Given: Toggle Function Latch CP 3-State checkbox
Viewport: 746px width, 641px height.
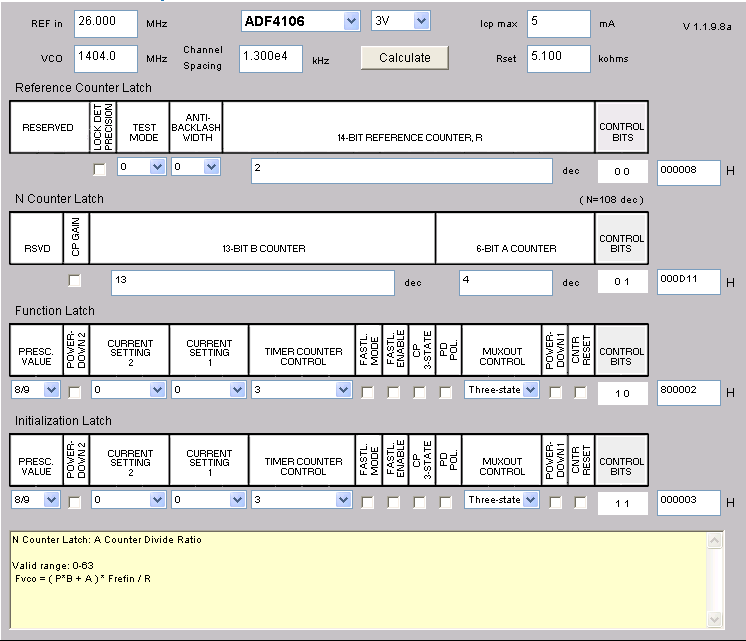Looking at the screenshot, I should (x=420, y=393).
